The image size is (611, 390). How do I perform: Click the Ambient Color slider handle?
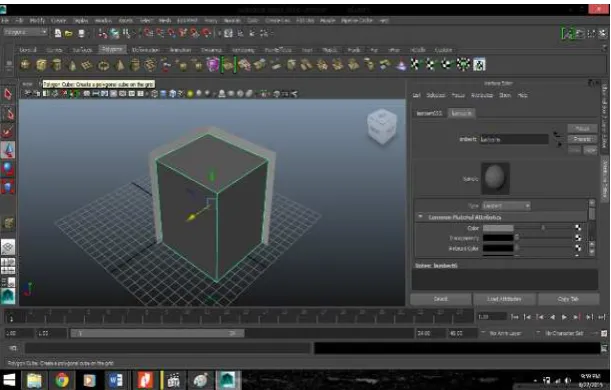(517, 248)
